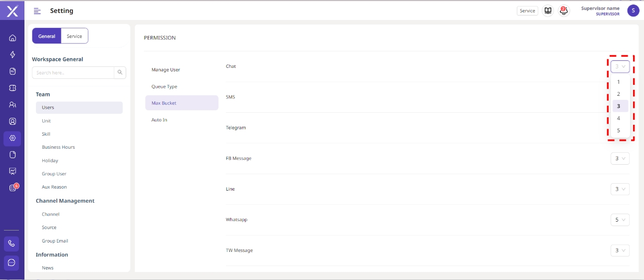
Task: Open the presentation chart sidebar icon
Action: [12, 171]
